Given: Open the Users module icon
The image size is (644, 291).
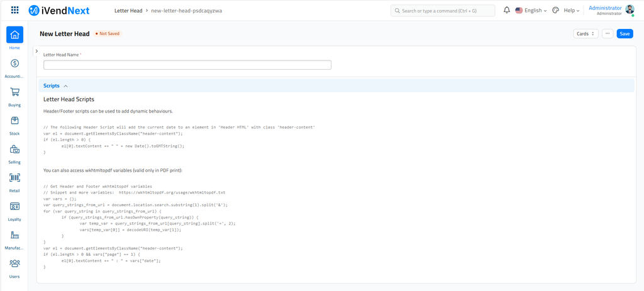Looking at the screenshot, I should [x=14, y=264].
